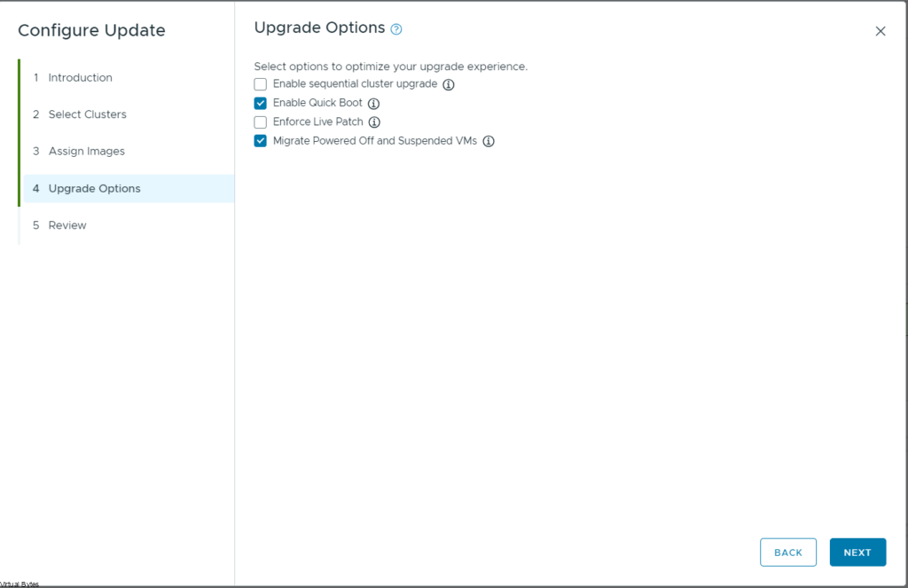Click the Upgrade Options help icon

[x=396, y=29]
